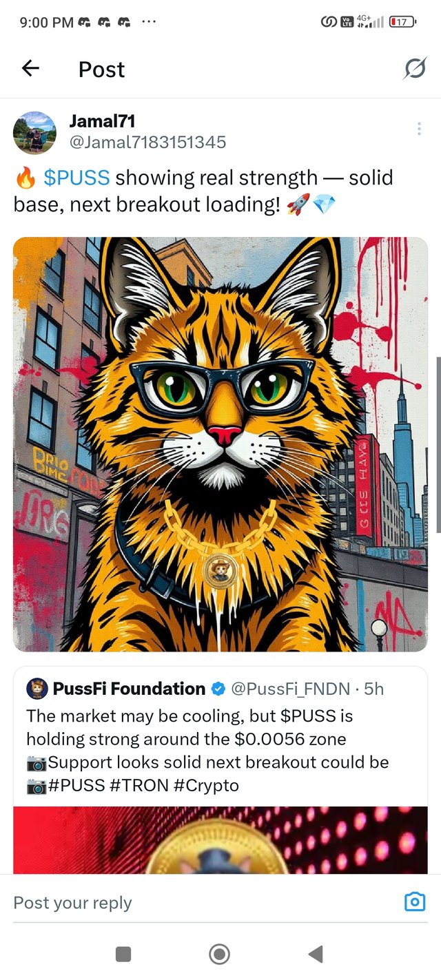The width and height of the screenshot is (441, 980).
Task: Tap the Android home circle button
Action: pos(219,954)
